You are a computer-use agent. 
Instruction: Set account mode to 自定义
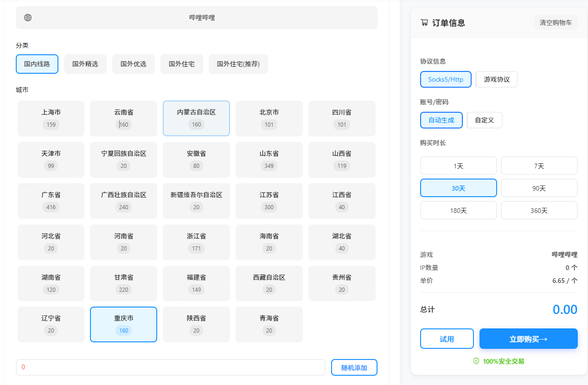point(484,120)
